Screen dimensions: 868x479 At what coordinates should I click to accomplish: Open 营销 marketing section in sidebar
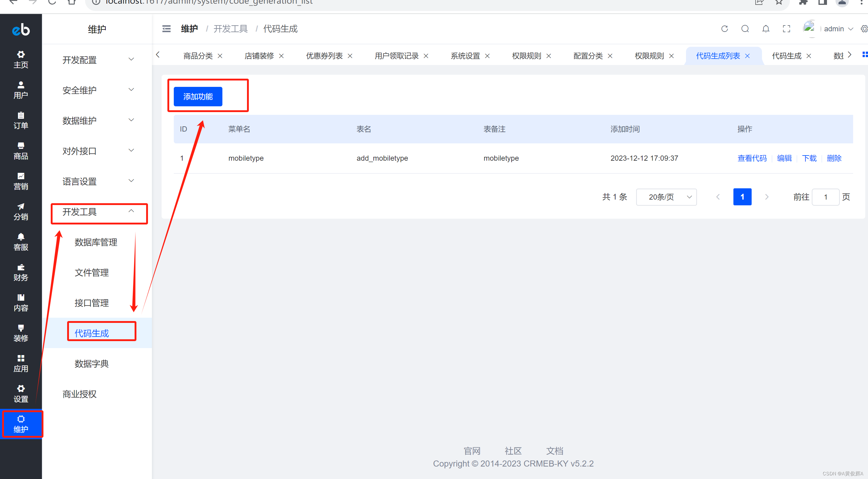(21, 181)
